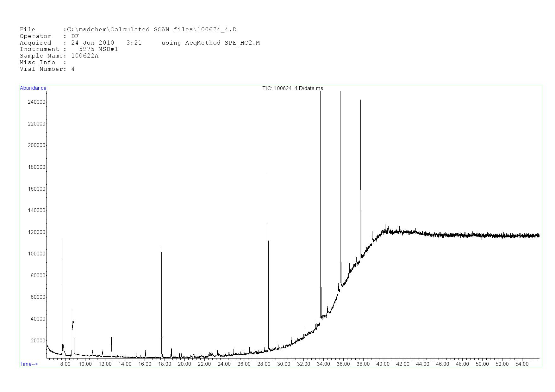Click the 54.00 time axis label
The image size is (555, 392).
521,364
